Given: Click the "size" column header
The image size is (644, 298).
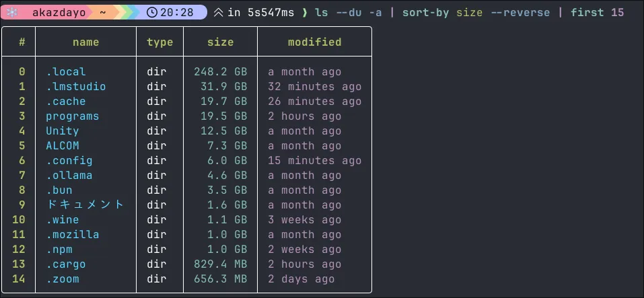Looking at the screenshot, I should coord(220,42).
